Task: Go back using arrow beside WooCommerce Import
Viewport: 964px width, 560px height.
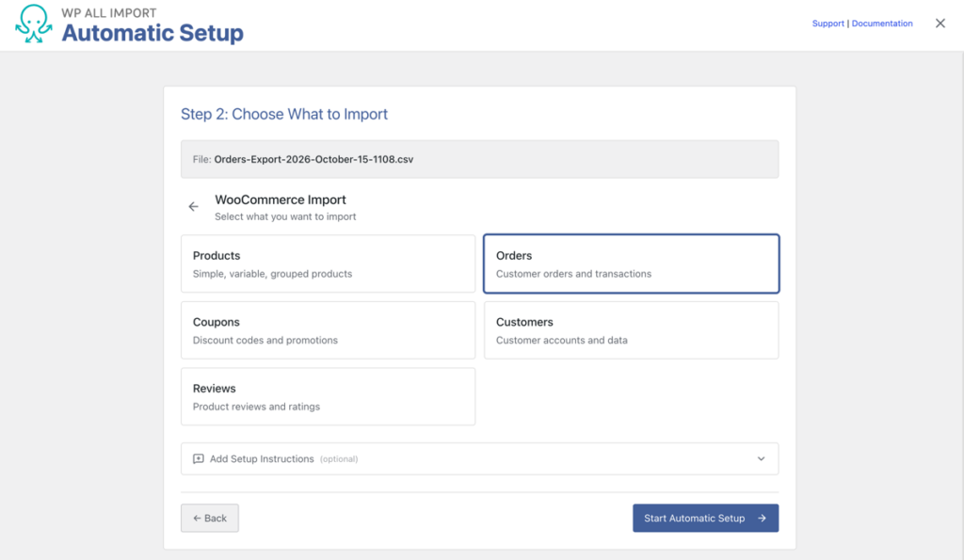Action: point(194,206)
